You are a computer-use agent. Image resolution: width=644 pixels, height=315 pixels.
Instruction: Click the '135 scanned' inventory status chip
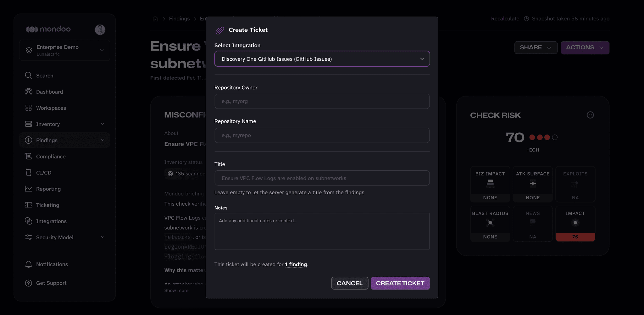pos(186,174)
